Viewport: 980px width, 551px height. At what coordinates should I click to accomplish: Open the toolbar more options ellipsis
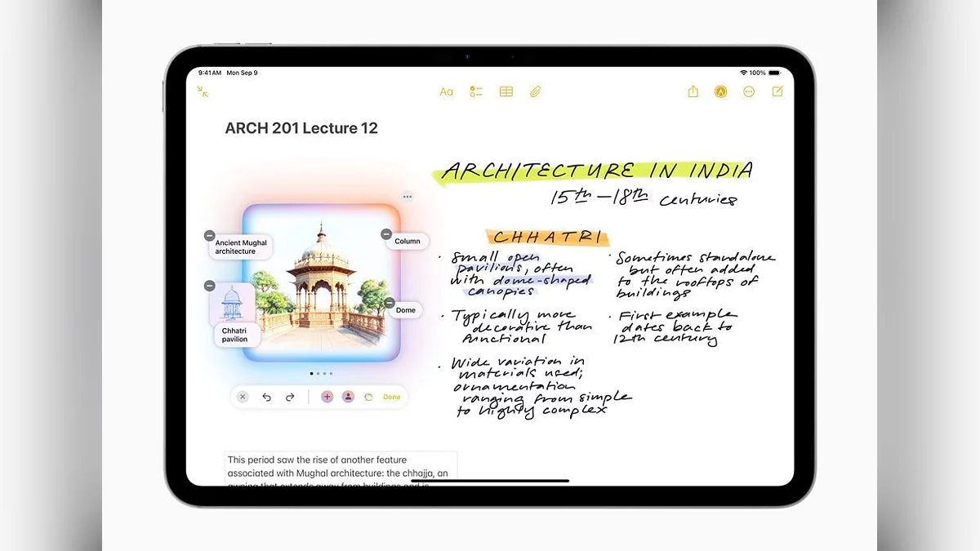pyautogui.click(x=749, y=92)
